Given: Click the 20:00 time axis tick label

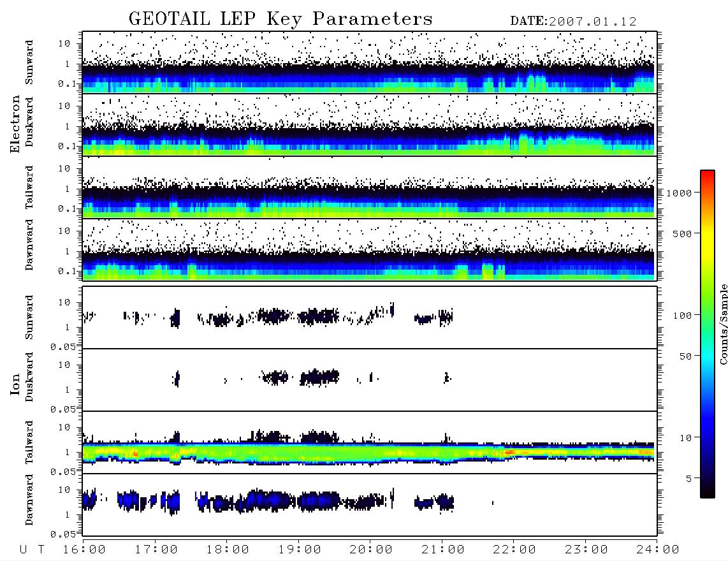Looking at the screenshot, I should click(x=371, y=550).
